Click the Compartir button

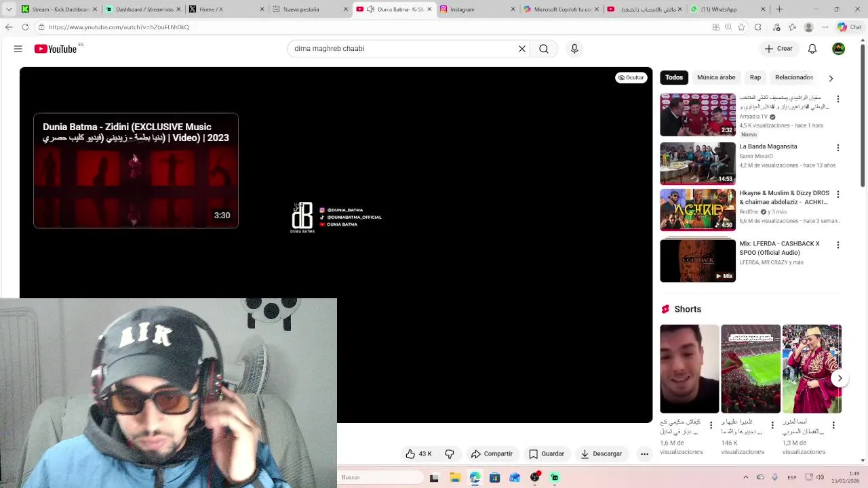pos(492,454)
